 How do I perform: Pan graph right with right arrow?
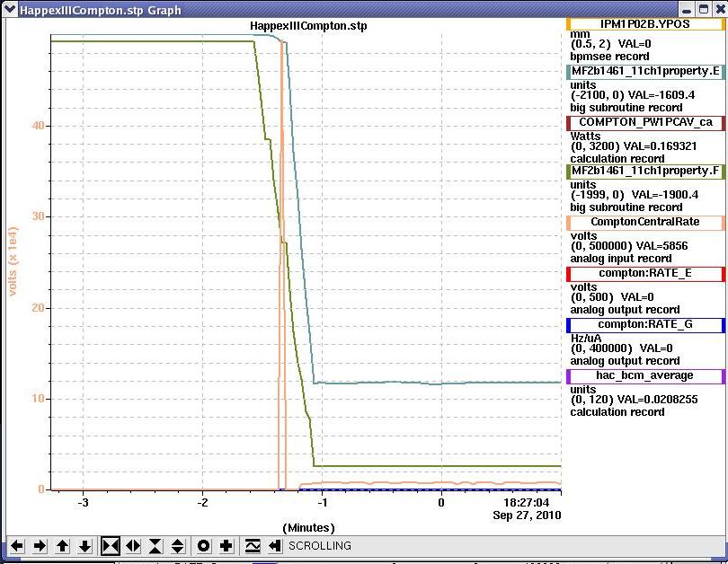point(40,546)
